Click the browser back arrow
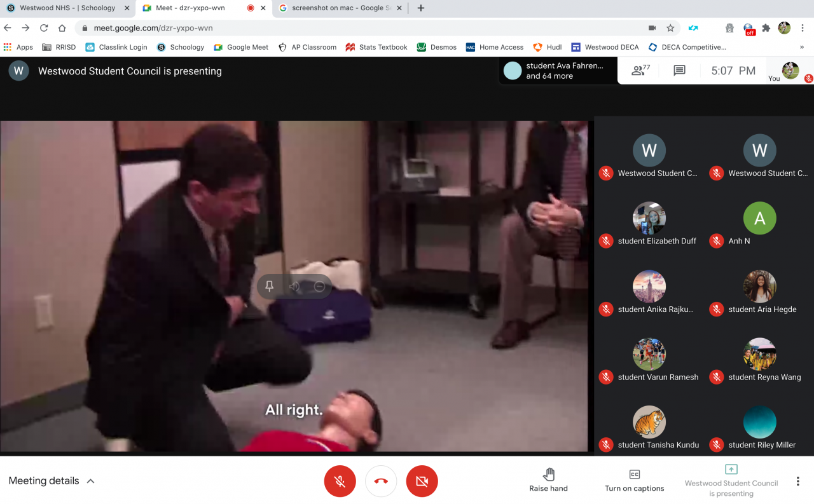The width and height of the screenshot is (814, 504). 8,28
